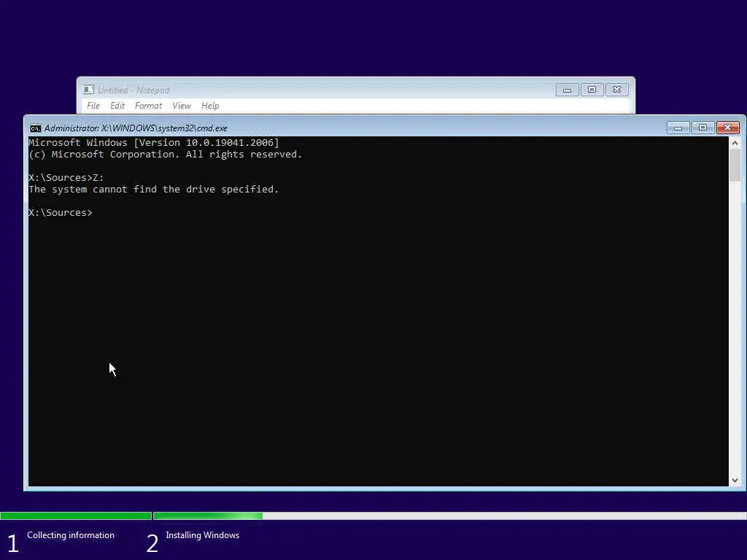The image size is (747, 560).
Task: Click the 'X:\Sources>' prompt line at bottom
Action: coord(61,212)
